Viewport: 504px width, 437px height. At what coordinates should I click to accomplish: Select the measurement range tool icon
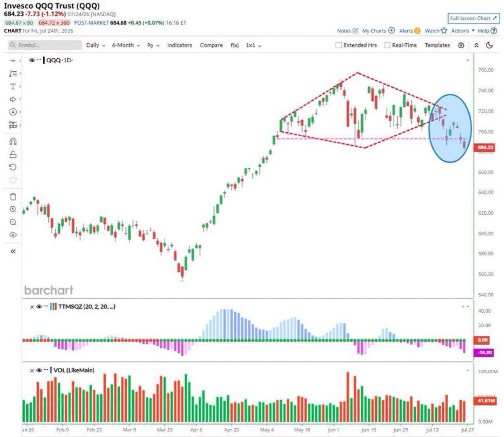(x=13, y=125)
